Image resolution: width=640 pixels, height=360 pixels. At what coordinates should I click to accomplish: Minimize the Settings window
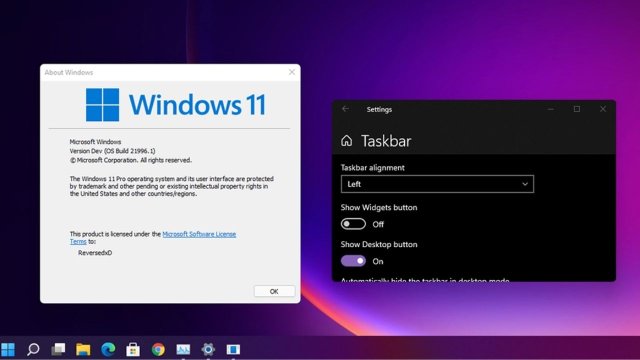tap(551, 109)
